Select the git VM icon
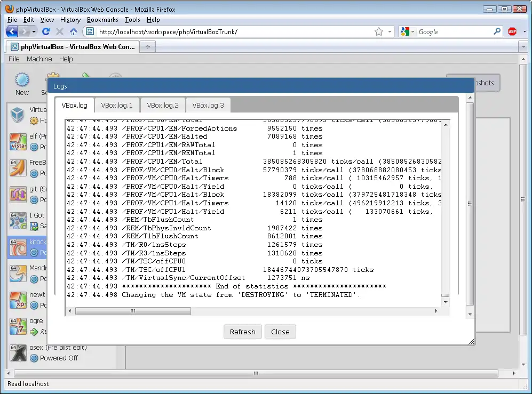Screen dimensions: 532x394 [18, 194]
